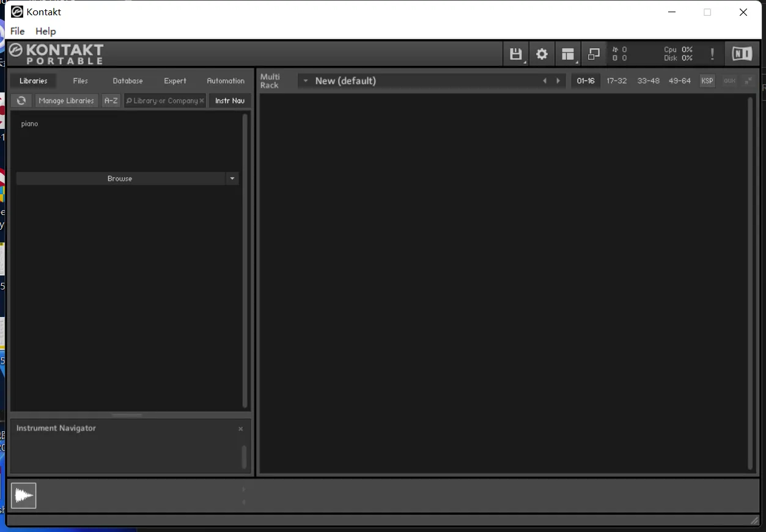766x532 pixels.
Task: Click the minimized view window icon
Action: click(x=594, y=54)
